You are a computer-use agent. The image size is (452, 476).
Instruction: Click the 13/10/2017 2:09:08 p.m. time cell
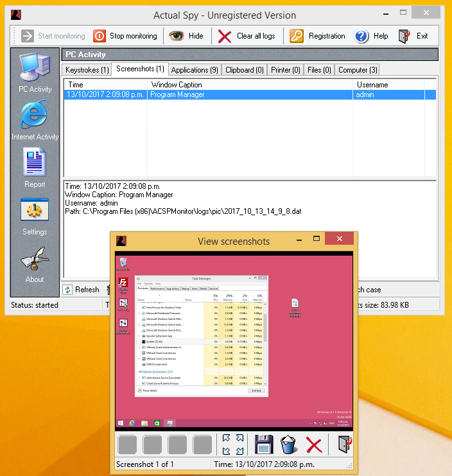click(x=105, y=94)
